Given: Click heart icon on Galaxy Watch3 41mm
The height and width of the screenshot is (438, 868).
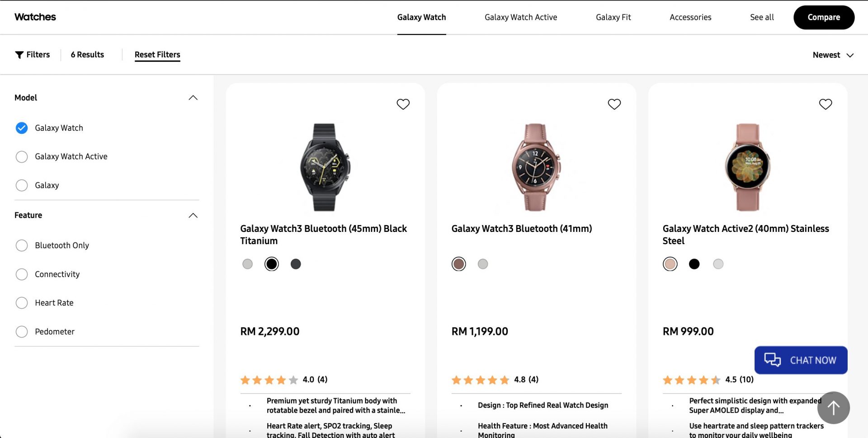Looking at the screenshot, I should [x=614, y=104].
